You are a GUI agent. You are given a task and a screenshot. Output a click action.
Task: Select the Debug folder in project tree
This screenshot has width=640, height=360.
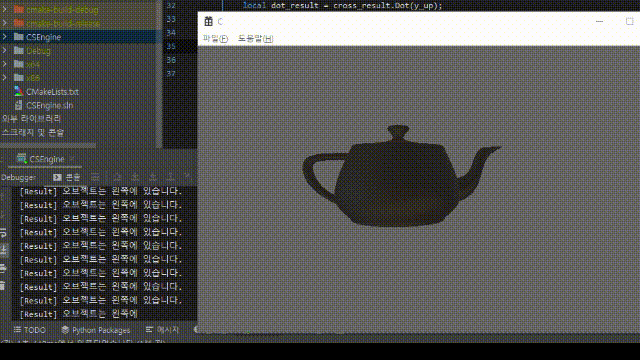pos(38,51)
